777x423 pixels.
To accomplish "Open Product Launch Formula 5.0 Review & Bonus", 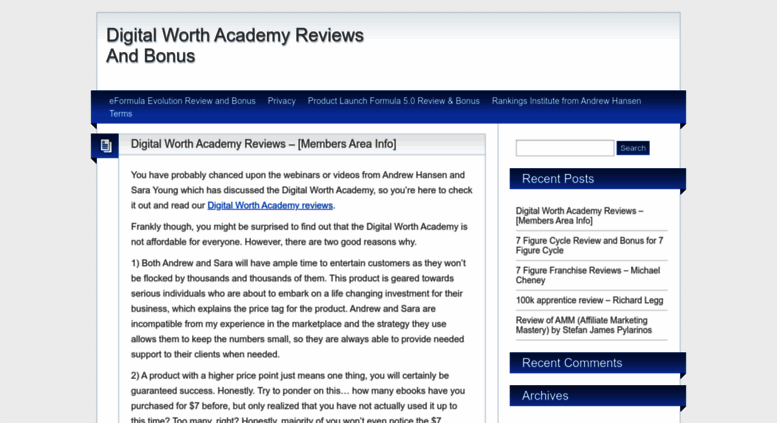I will 393,101.
